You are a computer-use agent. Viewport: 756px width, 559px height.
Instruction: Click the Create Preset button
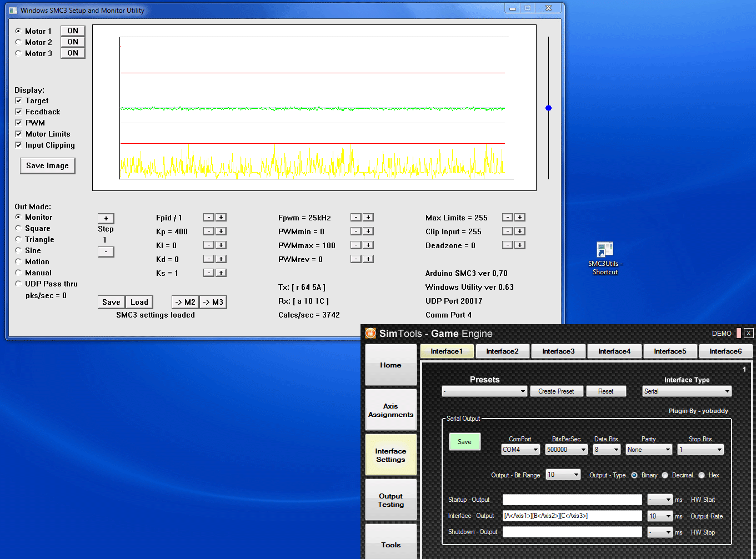pos(556,391)
